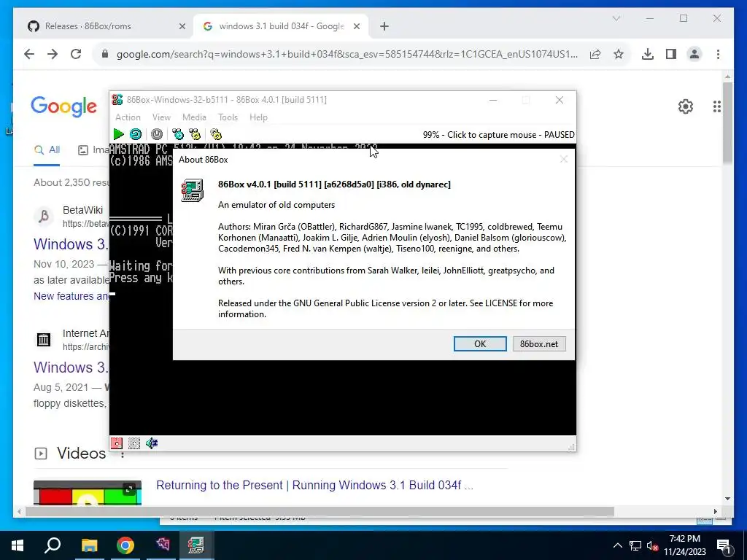The height and width of the screenshot is (560, 747).
Task: Open Windows search from taskbar
Action: tap(53, 545)
